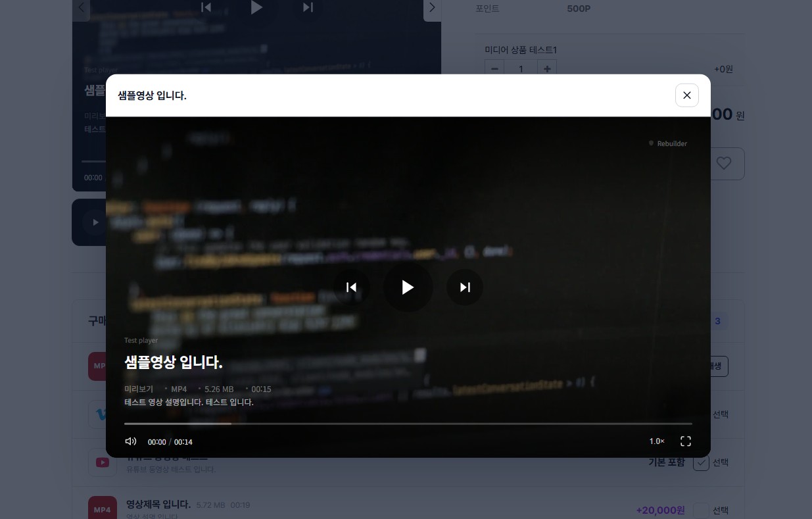The height and width of the screenshot is (519, 812).
Task: Enter fullscreen mode in the video player
Action: click(x=685, y=441)
